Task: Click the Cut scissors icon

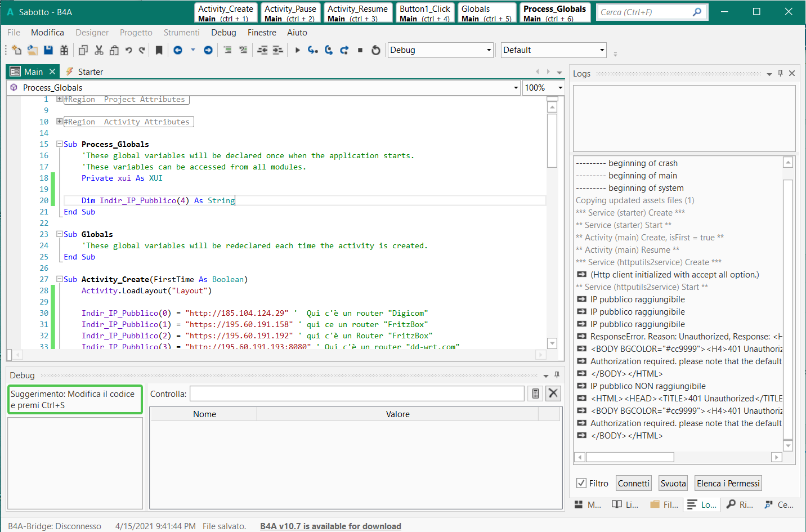Action: 99,50
